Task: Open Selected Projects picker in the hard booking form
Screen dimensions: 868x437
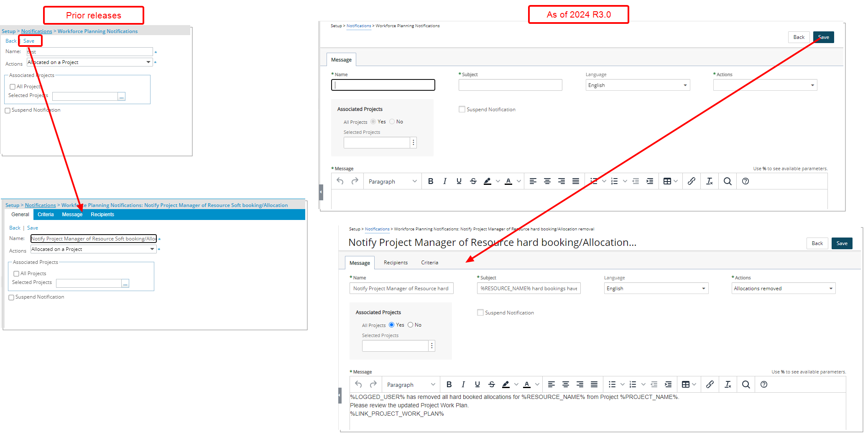Action: [432, 346]
